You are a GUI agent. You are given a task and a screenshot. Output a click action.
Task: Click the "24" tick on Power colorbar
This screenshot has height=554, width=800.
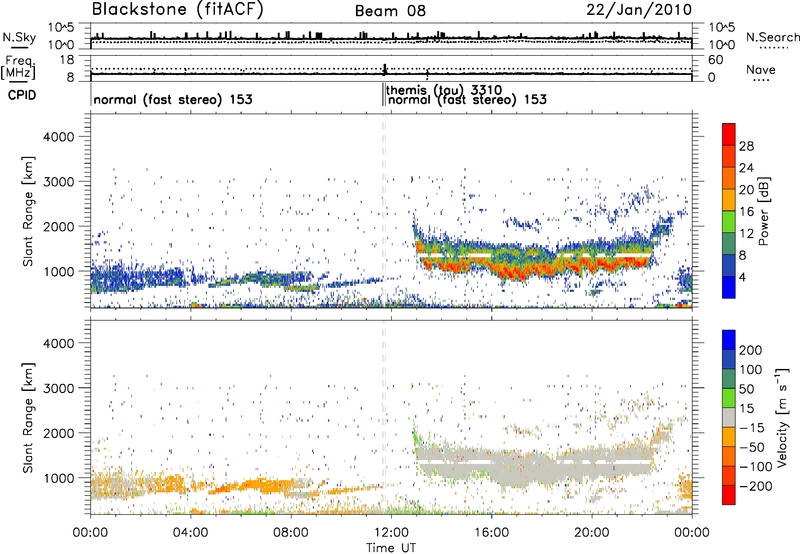point(746,168)
